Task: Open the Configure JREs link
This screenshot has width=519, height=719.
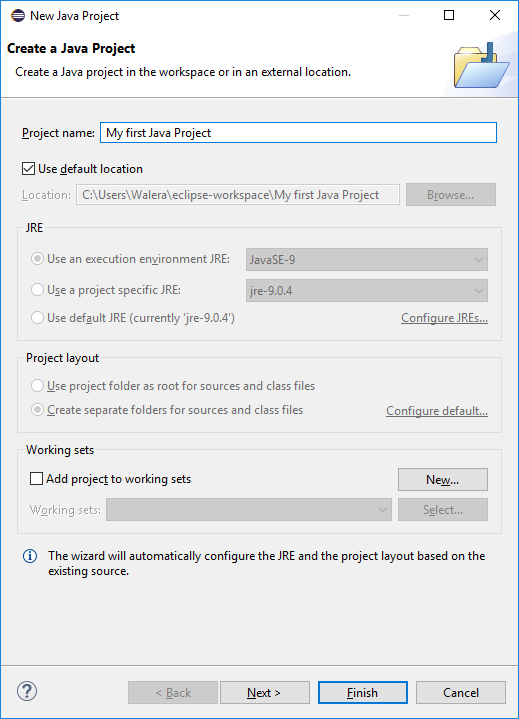Action: (x=444, y=318)
